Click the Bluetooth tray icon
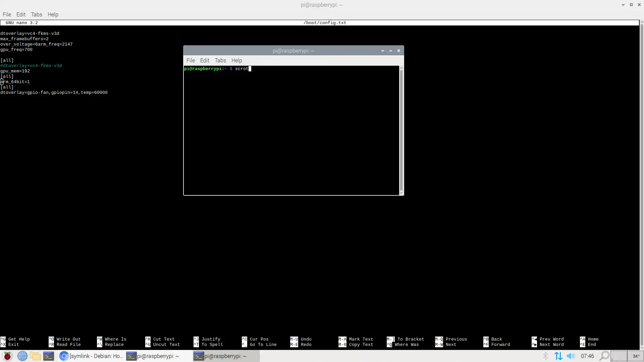 click(x=545, y=356)
